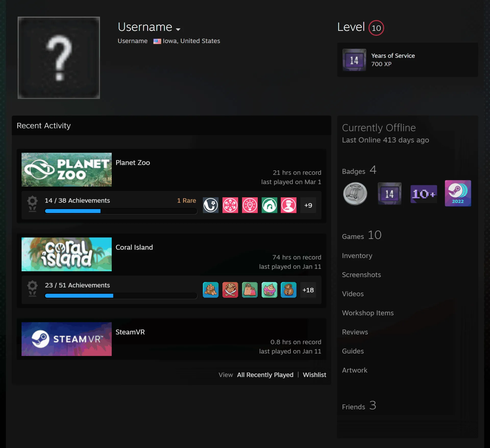Open the Screenshots link
Viewport: 490px width, 448px height.
tap(361, 275)
